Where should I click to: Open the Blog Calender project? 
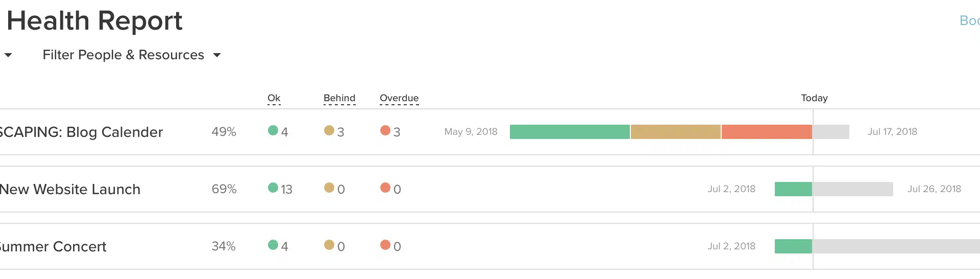point(82,132)
